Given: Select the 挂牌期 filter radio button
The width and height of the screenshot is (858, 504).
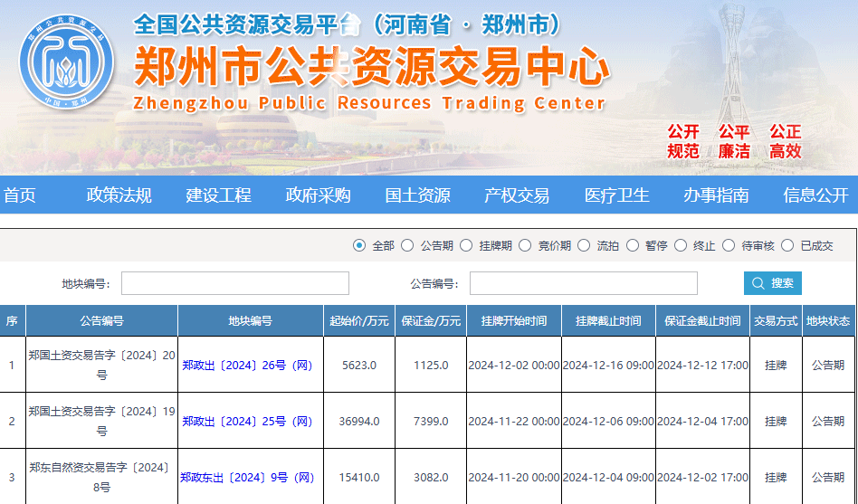Looking at the screenshot, I should [466, 245].
